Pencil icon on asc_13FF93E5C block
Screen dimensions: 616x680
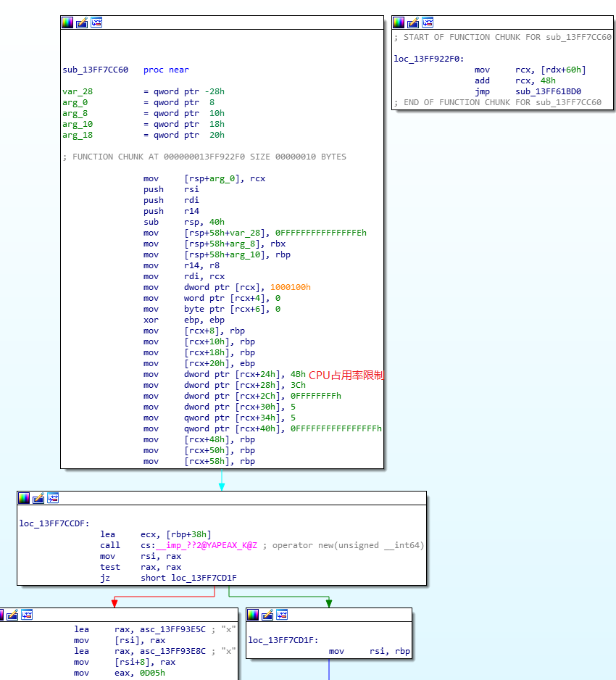(12, 615)
